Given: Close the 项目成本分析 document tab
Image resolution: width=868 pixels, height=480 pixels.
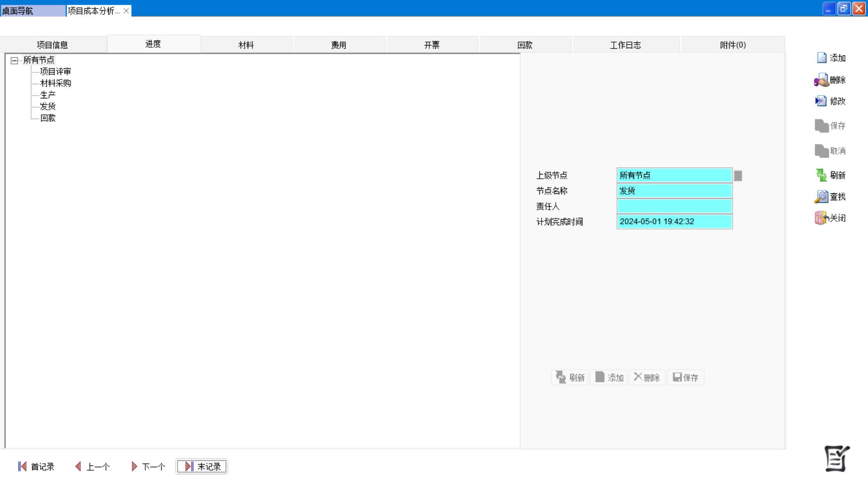Looking at the screenshot, I should pos(126,11).
